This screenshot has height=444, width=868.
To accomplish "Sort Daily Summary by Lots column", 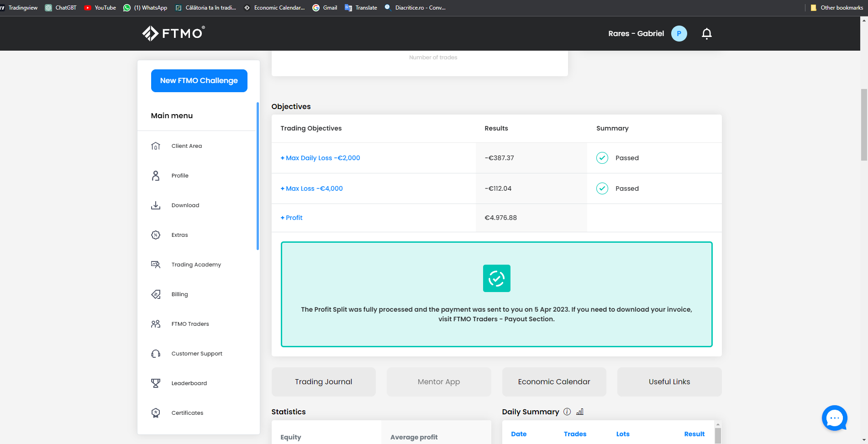I will pos(623,434).
